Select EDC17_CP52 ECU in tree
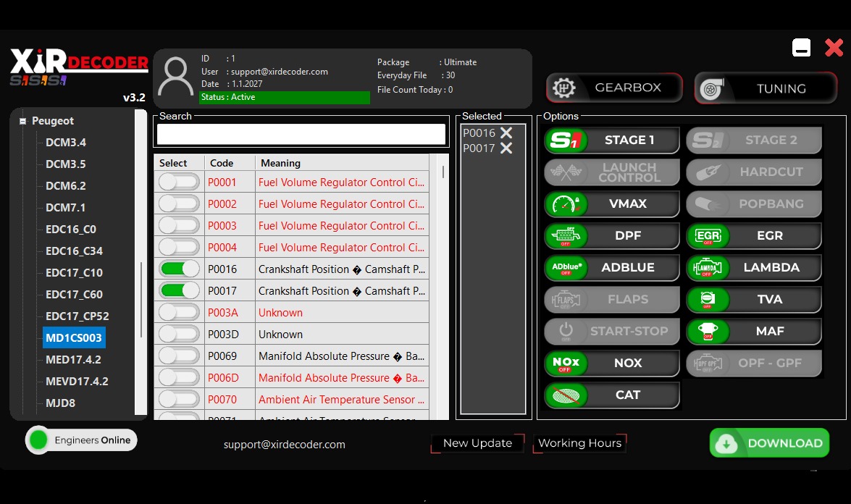The height and width of the screenshot is (504, 851). click(77, 316)
